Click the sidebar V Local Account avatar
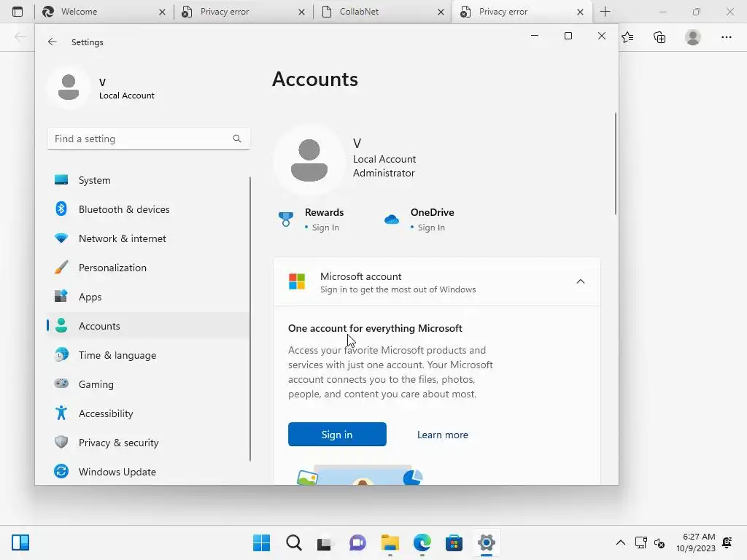This screenshot has height=560, width=747. (69, 87)
